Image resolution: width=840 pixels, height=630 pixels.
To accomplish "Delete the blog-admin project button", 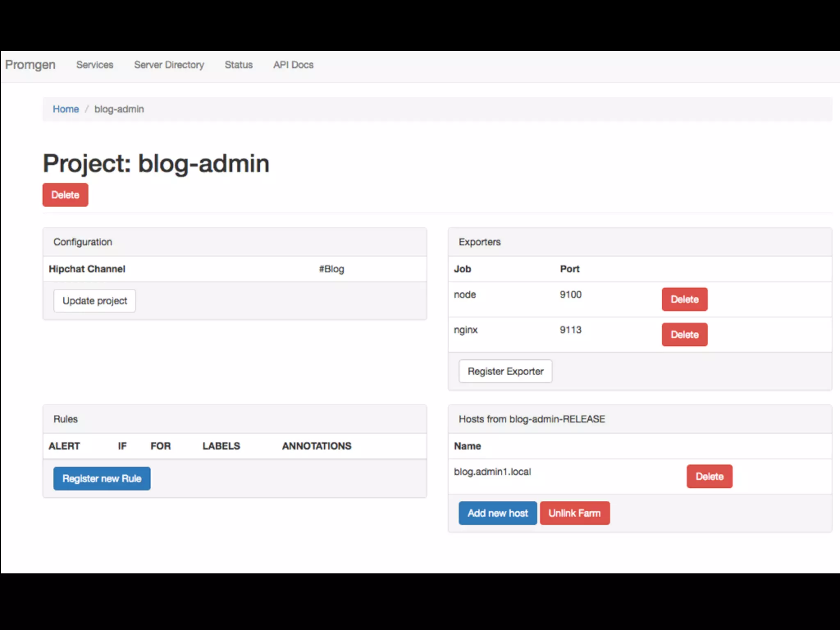I will tap(65, 195).
